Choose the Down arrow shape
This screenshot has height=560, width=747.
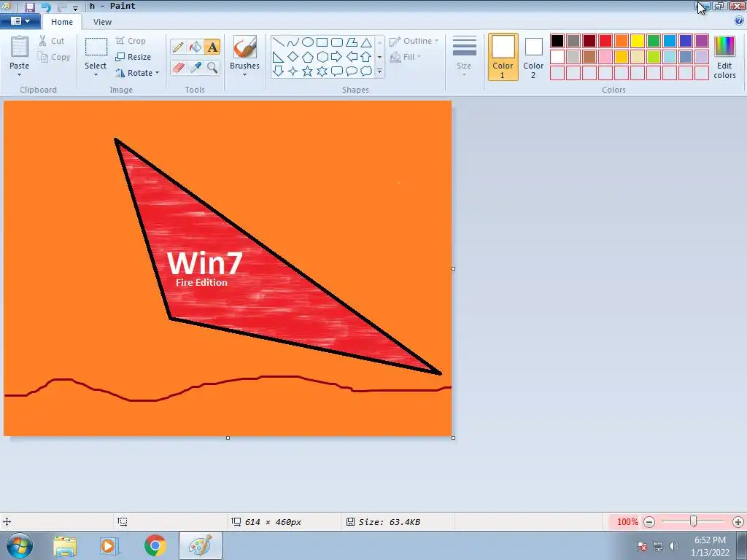pyautogui.click(x=278, y=71)
